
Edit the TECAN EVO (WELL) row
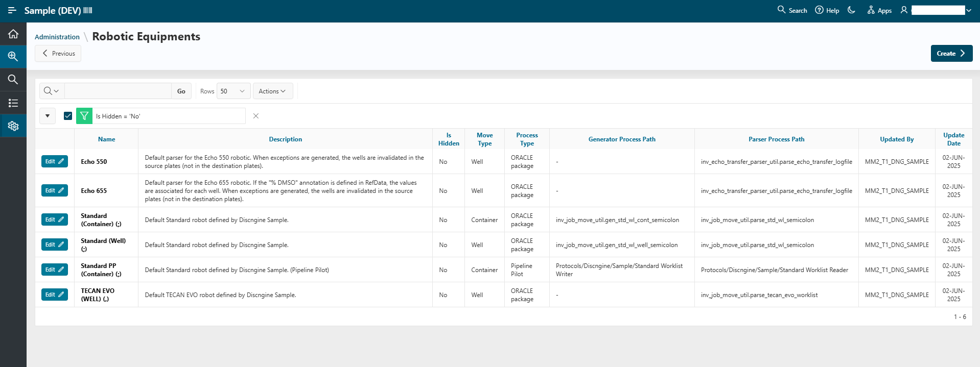coord(55,295)
